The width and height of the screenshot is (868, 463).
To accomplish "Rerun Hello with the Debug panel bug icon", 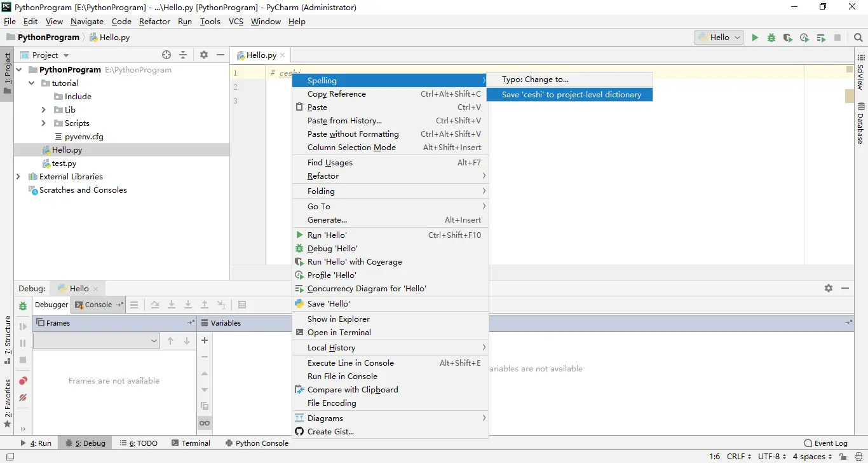I will tap(23, 306).
